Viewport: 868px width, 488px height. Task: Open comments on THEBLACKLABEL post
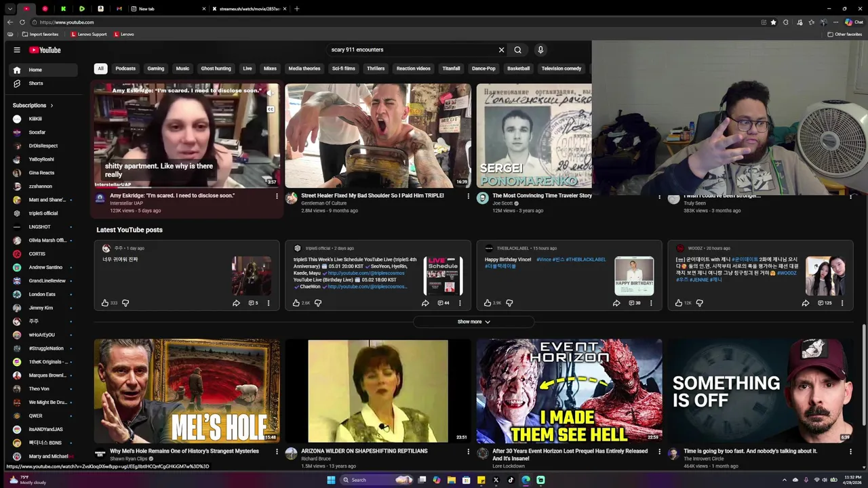click(x=634, y=303)
